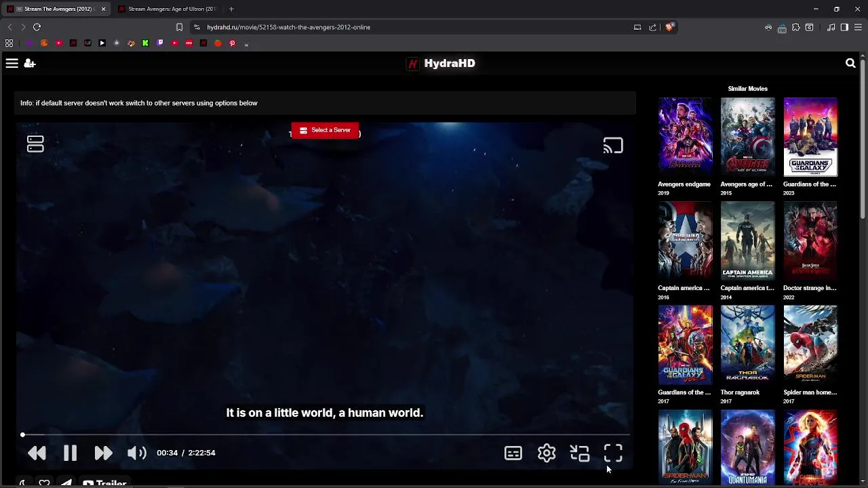
Task: Click 'Doctor strange in...' title link
Action: (810, 288)
